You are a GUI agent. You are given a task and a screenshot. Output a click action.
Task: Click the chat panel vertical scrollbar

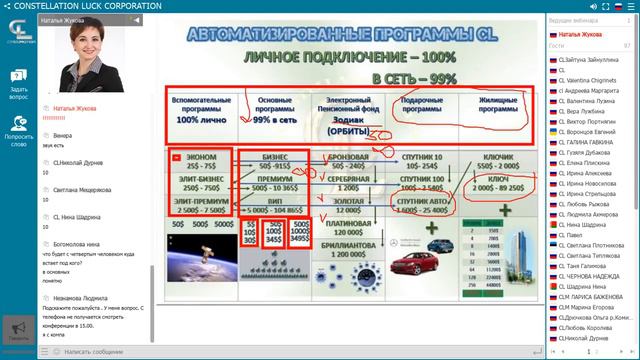coord(152,304)
